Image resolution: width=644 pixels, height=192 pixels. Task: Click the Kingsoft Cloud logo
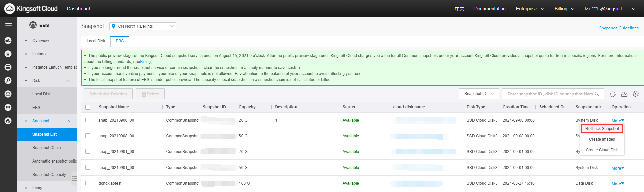31,9
